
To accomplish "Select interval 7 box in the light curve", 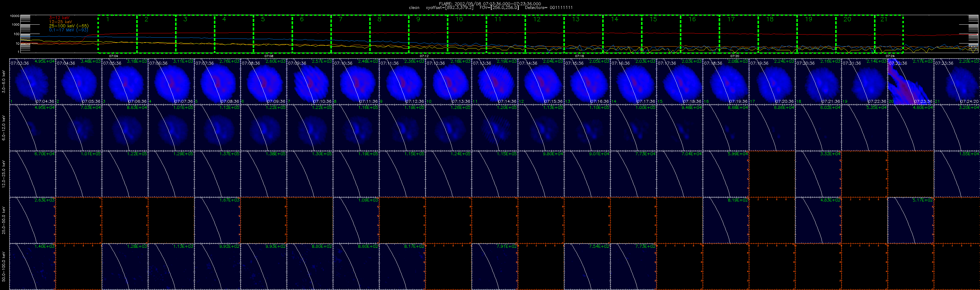I will click(x=350, y=34).
